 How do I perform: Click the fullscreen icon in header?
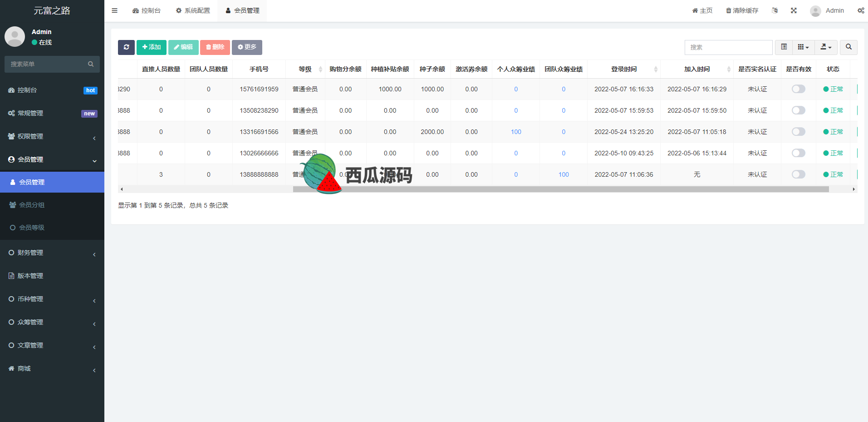coord(794,10)
